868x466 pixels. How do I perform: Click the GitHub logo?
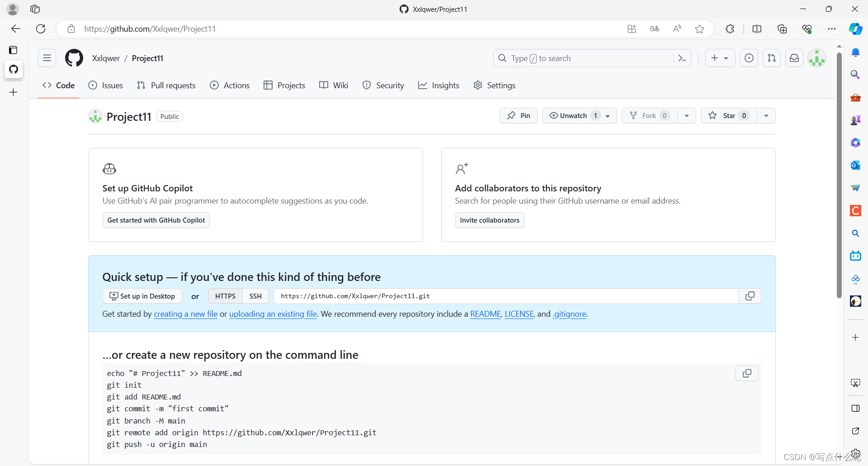[x=74, y=58]
